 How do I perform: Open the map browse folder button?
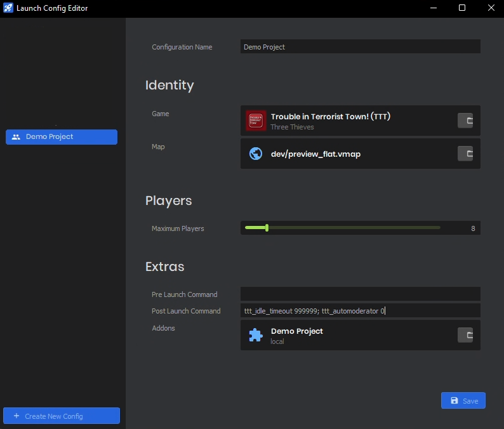pyautogui.click(x=465, y=154)
